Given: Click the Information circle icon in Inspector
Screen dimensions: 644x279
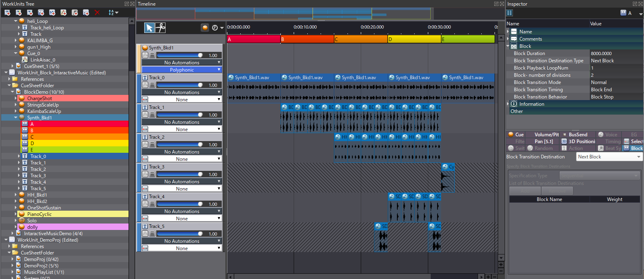Looking at the screenshot, I should point(514,104).
